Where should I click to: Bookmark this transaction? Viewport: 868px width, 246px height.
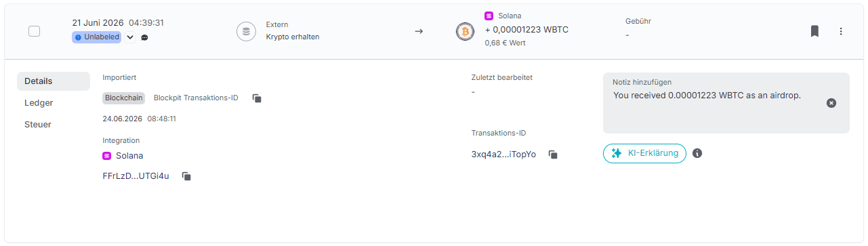(814, 31)
